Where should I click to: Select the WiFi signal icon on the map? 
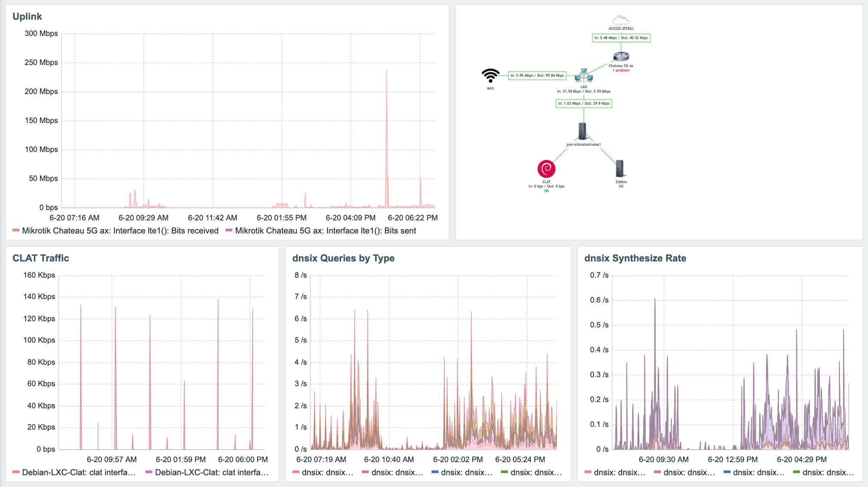[x=490, y=76]
